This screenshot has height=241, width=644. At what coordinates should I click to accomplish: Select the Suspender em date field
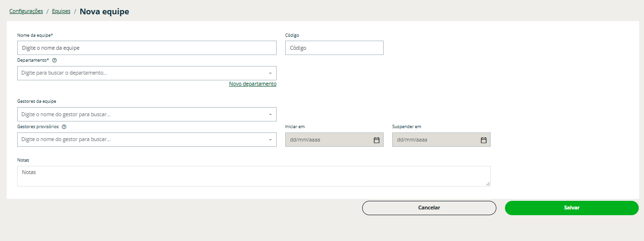[435, 140]
